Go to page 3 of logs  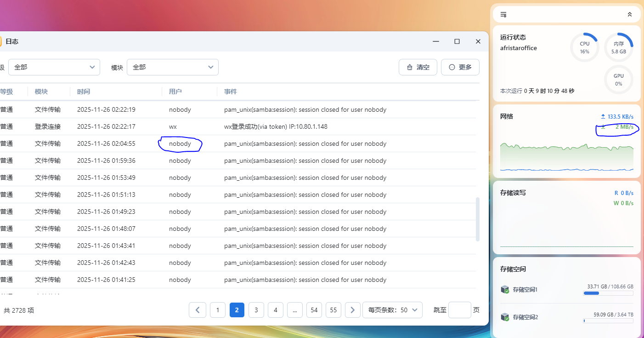[x=256, y=310]
